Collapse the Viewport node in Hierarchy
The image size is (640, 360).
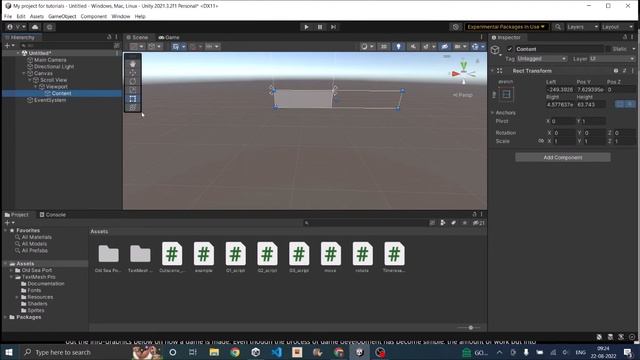[x=36, y=87]
